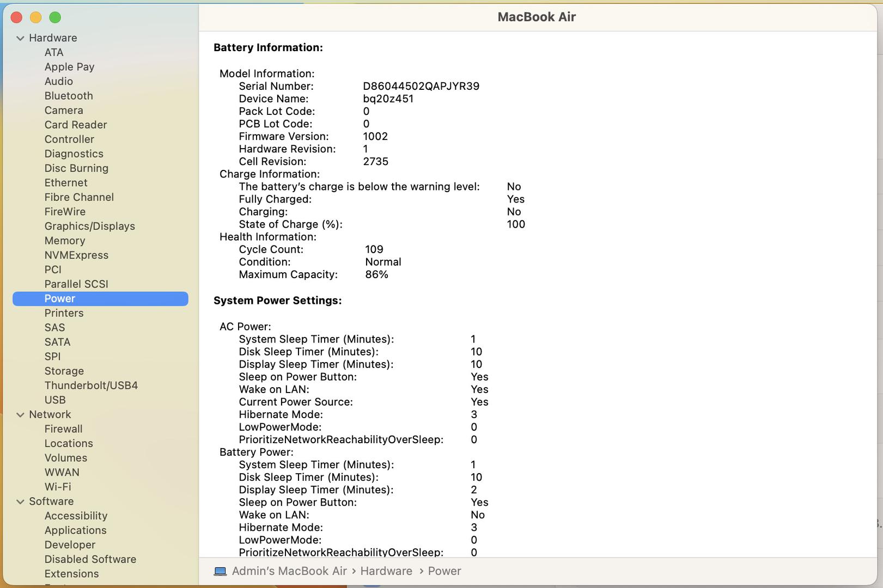Select SAS in the sidebar
The height and width of the screenshot is (588, 883).
point(54,328)
